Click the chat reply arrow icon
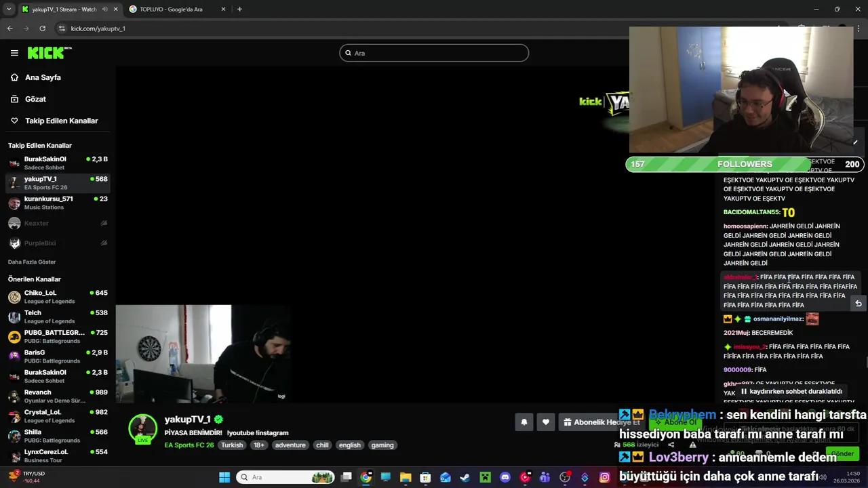Viewport: 868px width, 488px height. (859, 304)
